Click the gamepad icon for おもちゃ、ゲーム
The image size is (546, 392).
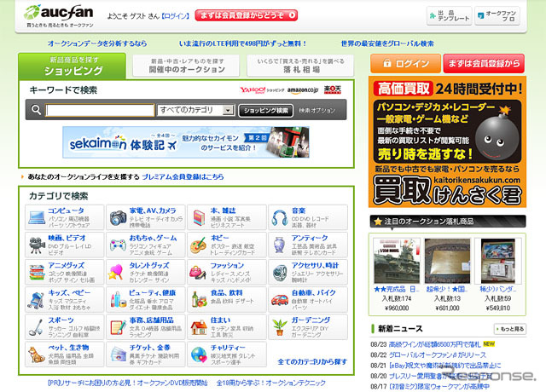click(118, 245)
